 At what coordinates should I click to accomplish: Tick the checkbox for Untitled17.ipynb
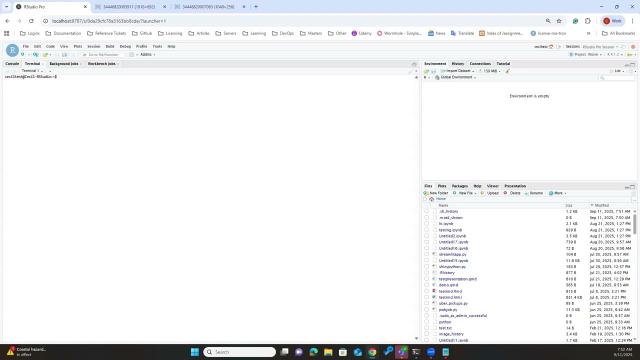click(x=427, y=242)
